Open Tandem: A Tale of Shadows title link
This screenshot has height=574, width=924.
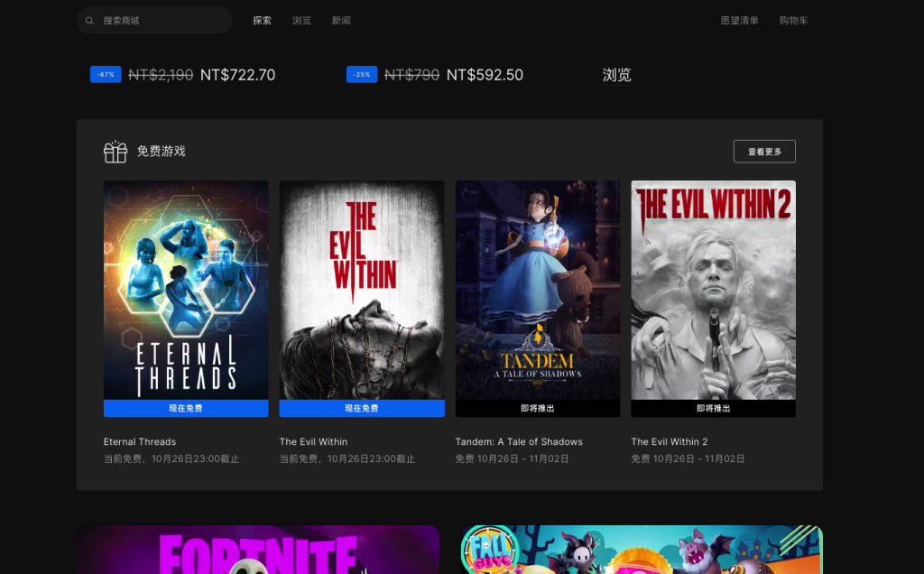519,441
